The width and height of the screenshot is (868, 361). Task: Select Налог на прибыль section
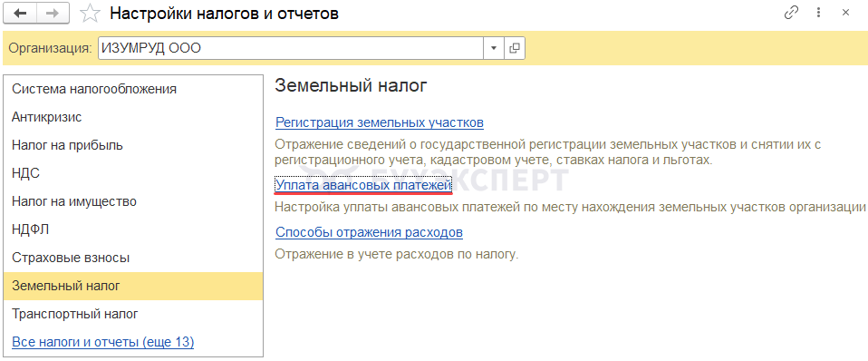(x=133, y=146)
